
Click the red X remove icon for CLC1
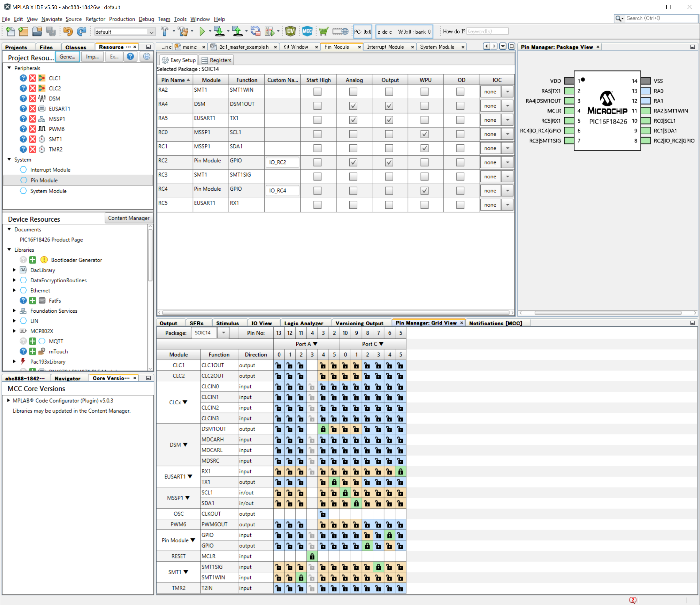[32, 78]
